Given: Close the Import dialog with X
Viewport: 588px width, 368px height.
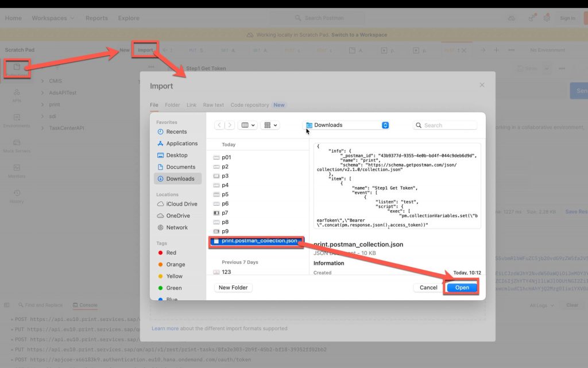Looking at the screenshot, I should pyautogui.click(x=482, y=85).
